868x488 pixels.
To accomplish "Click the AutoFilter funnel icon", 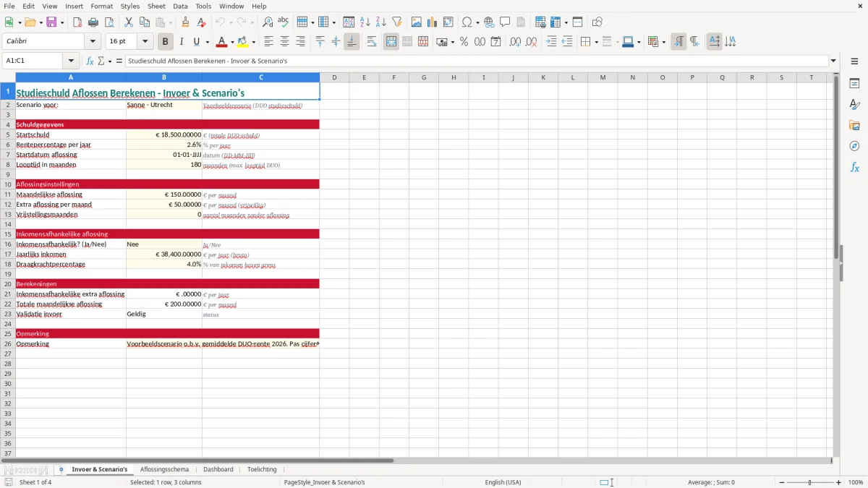I will (397, 22).
